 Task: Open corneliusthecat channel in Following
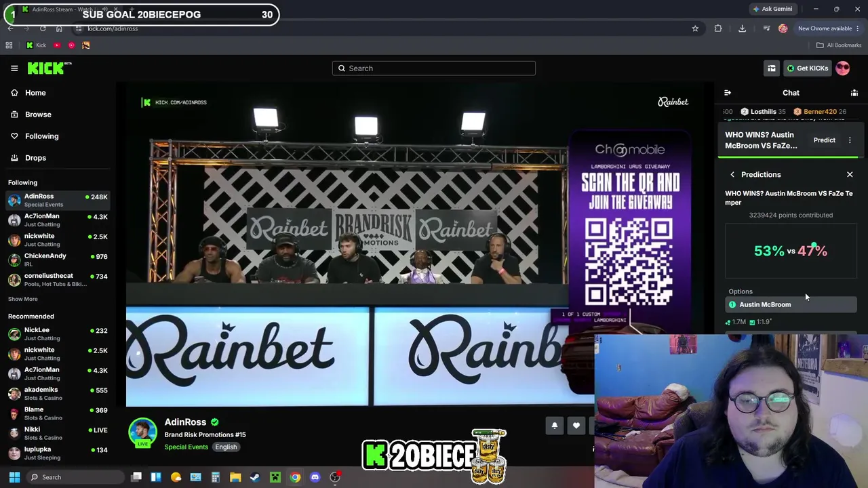click(x=58, y=280)
